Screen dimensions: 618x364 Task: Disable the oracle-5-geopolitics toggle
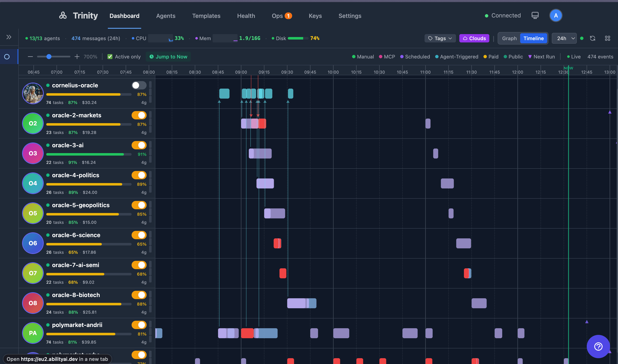click(139, 205)
